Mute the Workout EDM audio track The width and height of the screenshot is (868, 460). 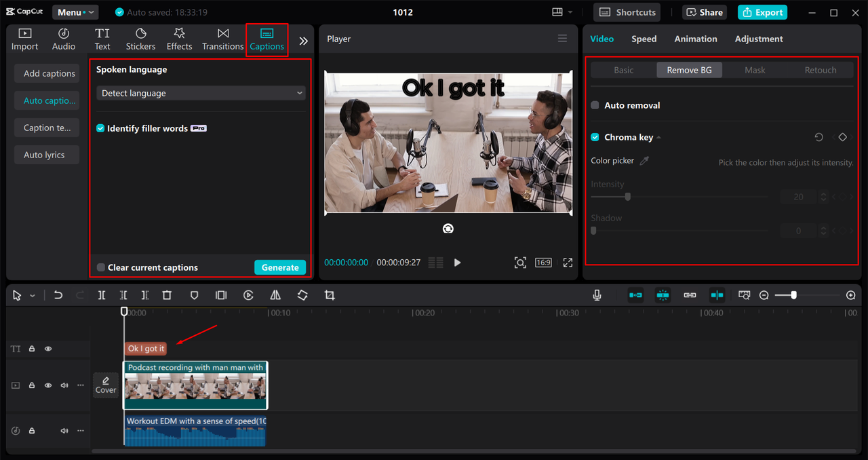pyautogui.click(x=64, y=431)
